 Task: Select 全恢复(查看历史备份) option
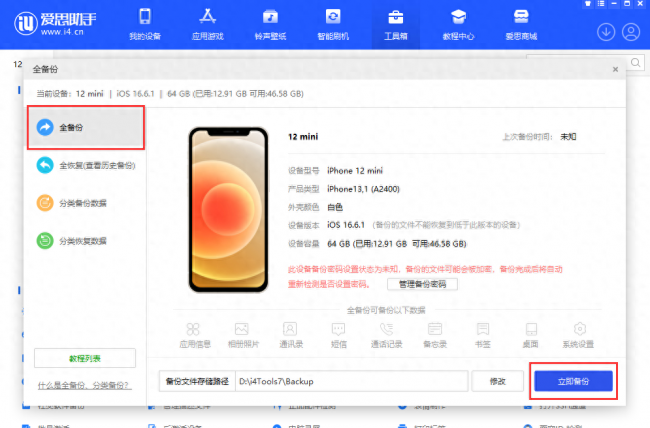86,165
